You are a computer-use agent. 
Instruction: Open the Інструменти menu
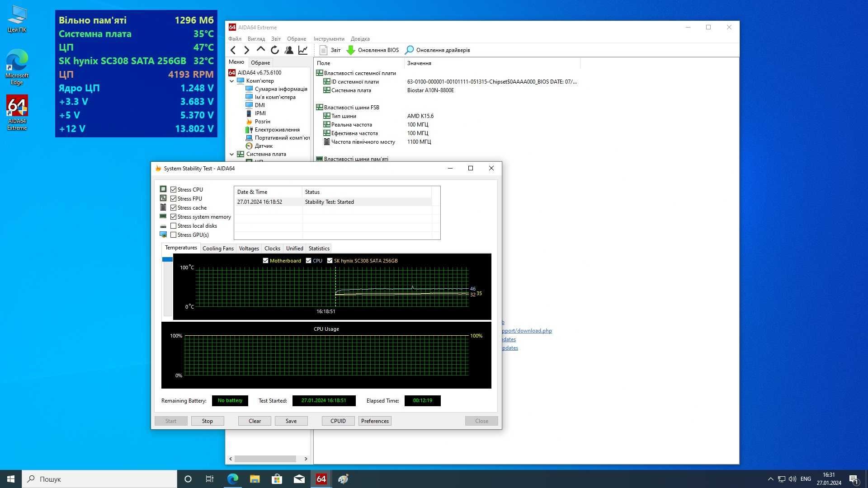(x=329, y=39)
